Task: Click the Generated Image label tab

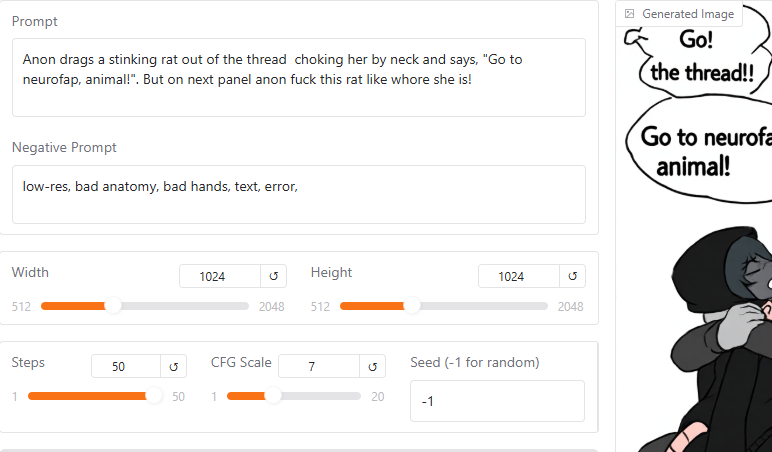Action: 679,14
